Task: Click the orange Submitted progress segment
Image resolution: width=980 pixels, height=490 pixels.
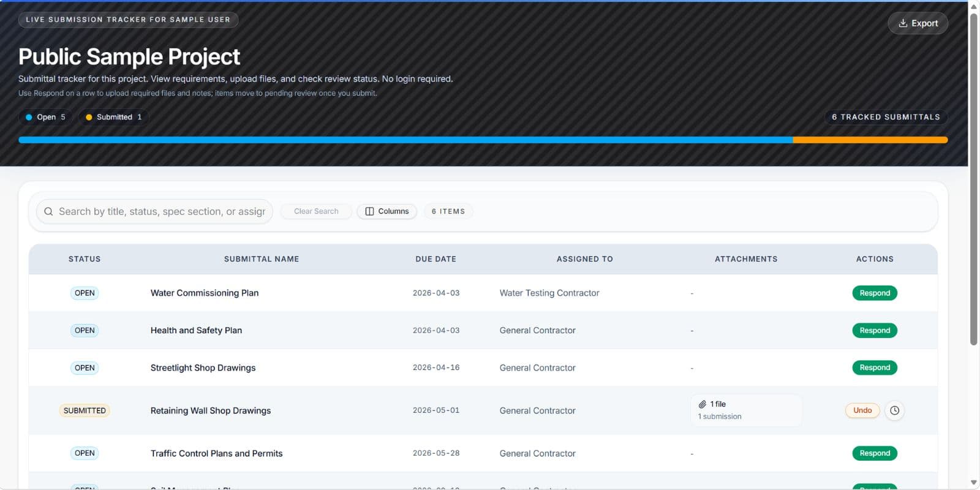Action: 870,140
